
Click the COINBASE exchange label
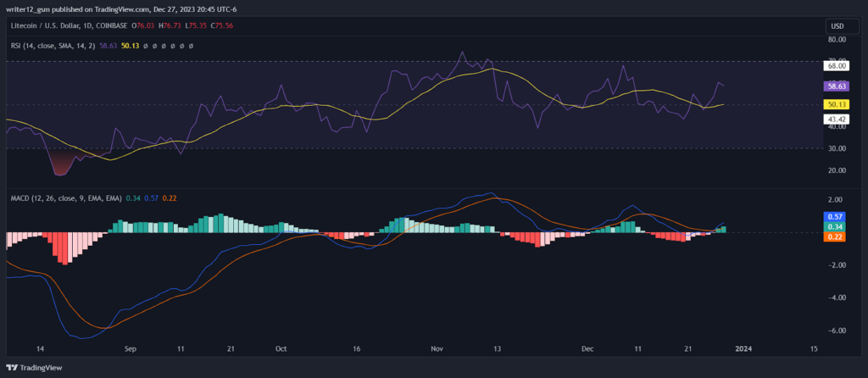coord(113,25)
